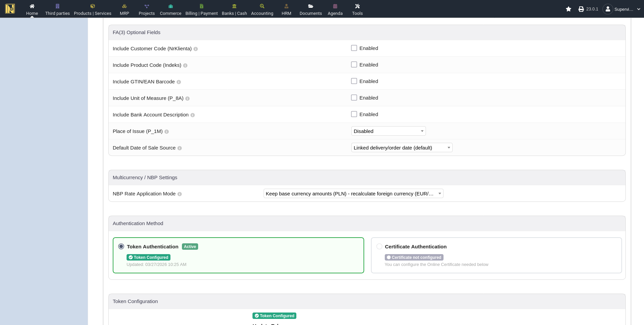The image size is (644, 325).
Task: Click the print page icon
Action: pyautogui.click(x=581, y=9)
